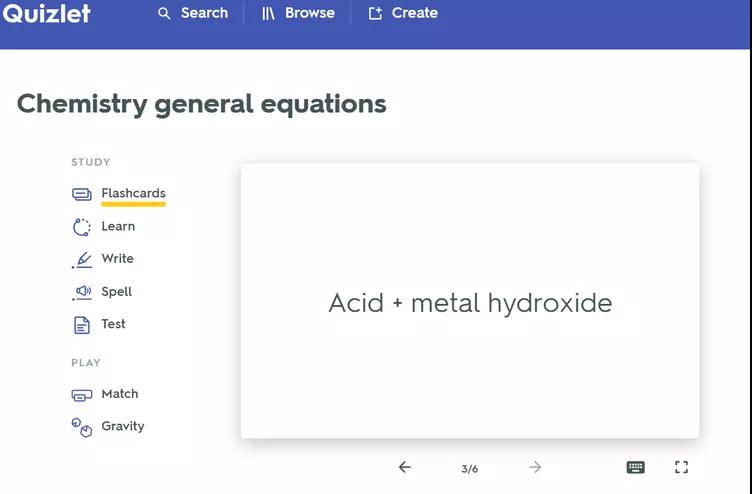Click the Gravity game icon
The image size is (752, 494).
coord(82,427)
